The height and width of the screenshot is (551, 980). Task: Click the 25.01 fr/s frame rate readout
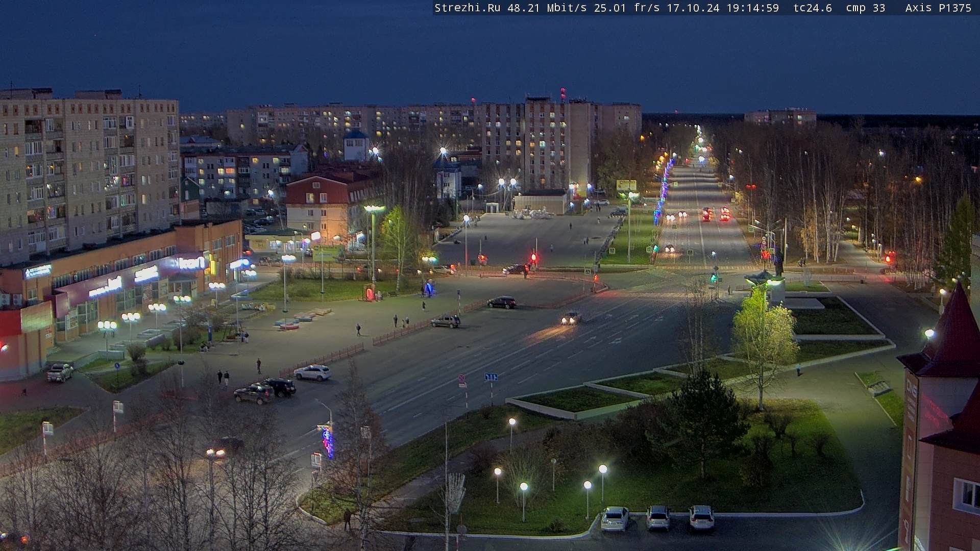627,8
